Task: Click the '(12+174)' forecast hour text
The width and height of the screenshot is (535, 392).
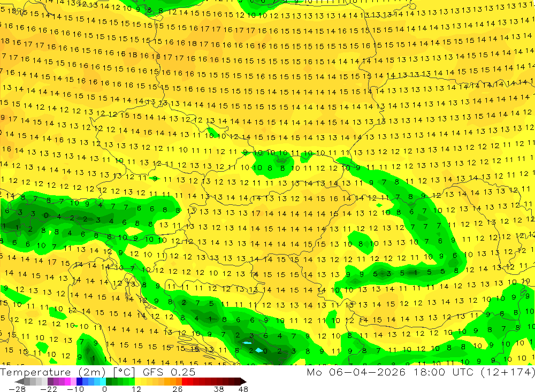Action: [x=508, y=372]
